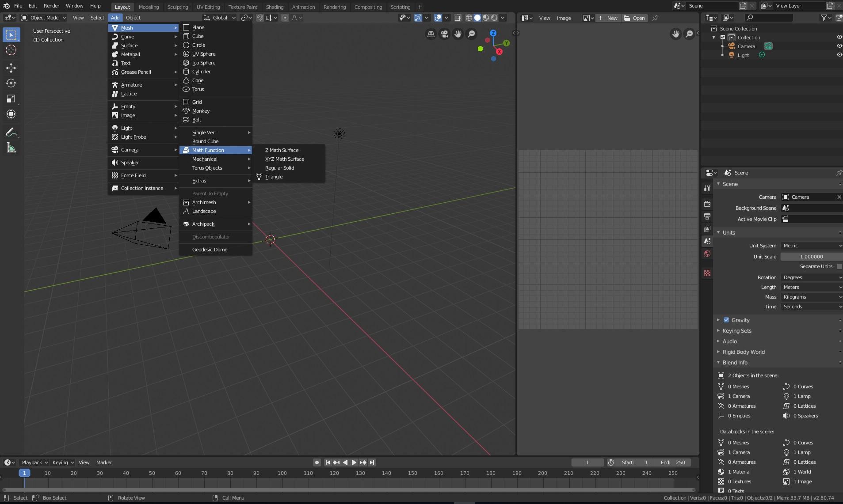Select the Move tool in left toolbar
Viewport: 843px width, 504px height.
point(11,68)
